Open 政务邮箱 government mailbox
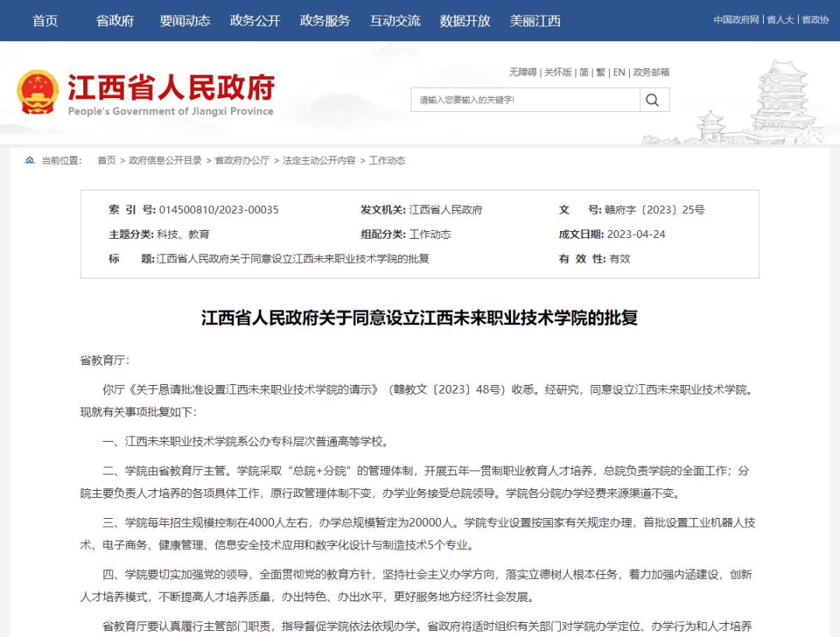Viewport: 840px width, 637px height. 652,72
